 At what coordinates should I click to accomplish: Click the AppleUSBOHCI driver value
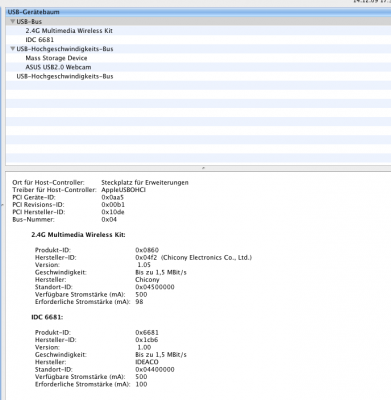[123, 190]
